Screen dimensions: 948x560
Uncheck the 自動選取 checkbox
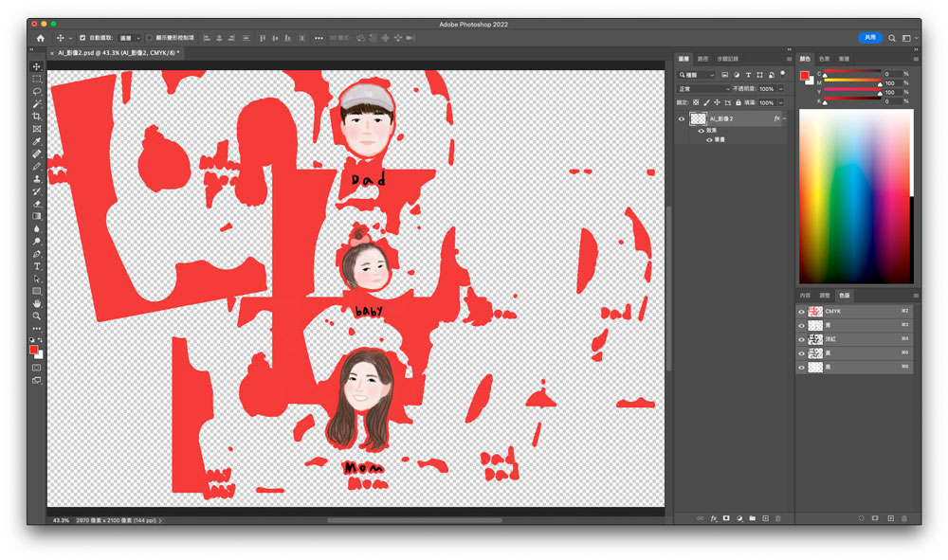click(x=82, y=38)
